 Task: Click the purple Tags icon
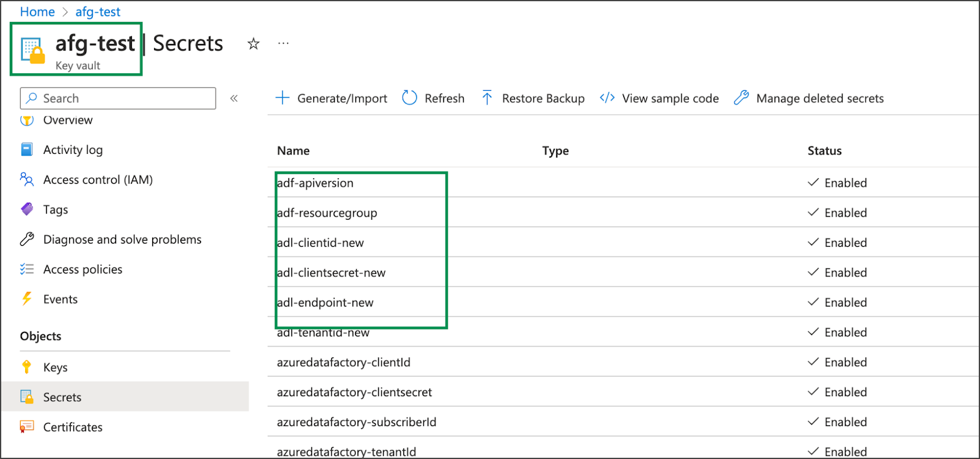(27, 209)
